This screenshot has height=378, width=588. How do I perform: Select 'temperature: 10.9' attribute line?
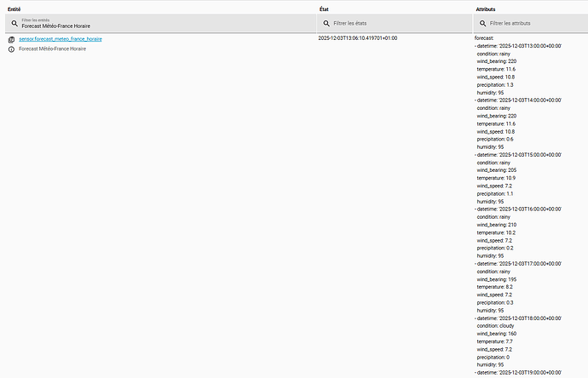[496, 178]
